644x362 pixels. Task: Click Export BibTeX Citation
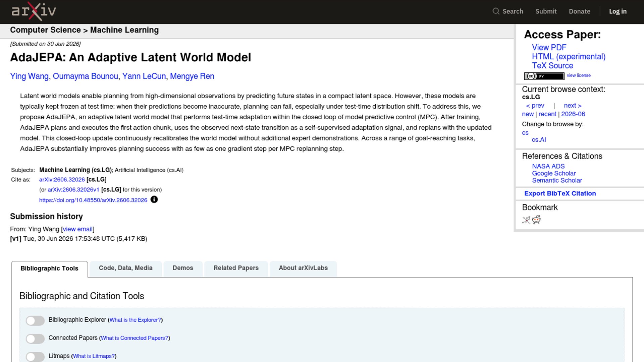(560, 193)
